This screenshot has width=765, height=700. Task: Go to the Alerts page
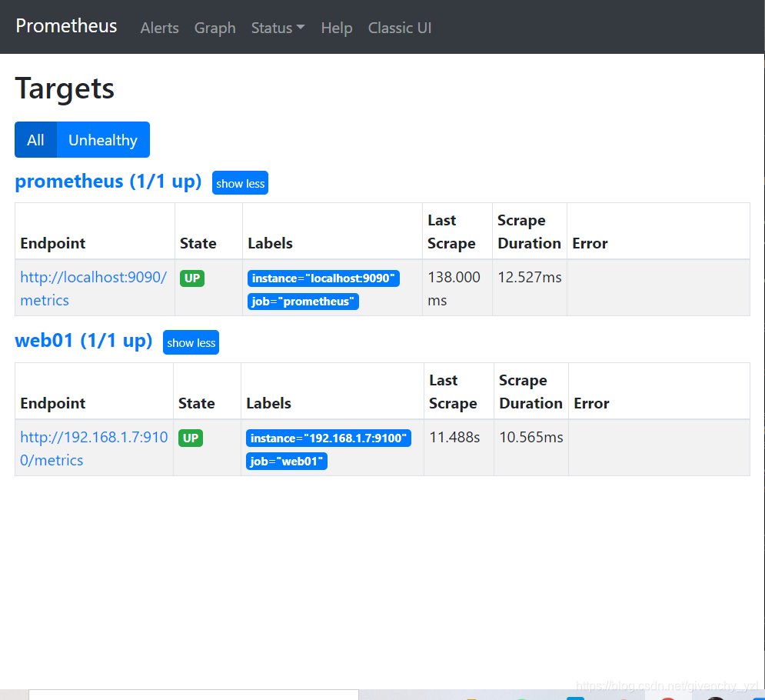(160, 28)
